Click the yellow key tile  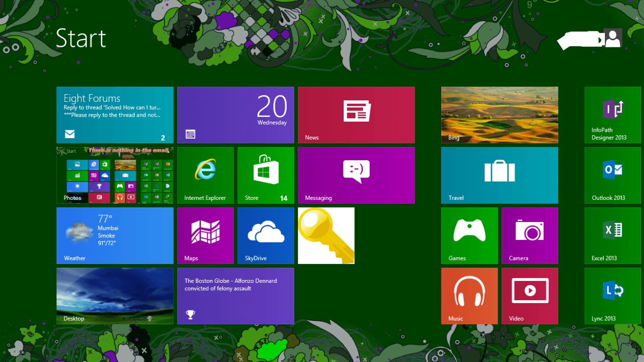pyautogui.click(x=326, y=236)
